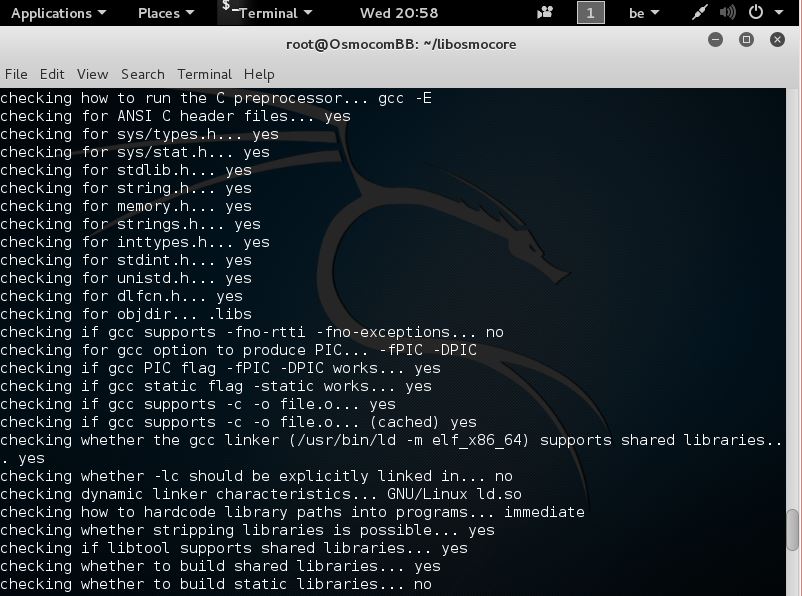Click the line about -fno-rtti -fno-exceptions
Screen dimensions: 802x596
point(252,332)
